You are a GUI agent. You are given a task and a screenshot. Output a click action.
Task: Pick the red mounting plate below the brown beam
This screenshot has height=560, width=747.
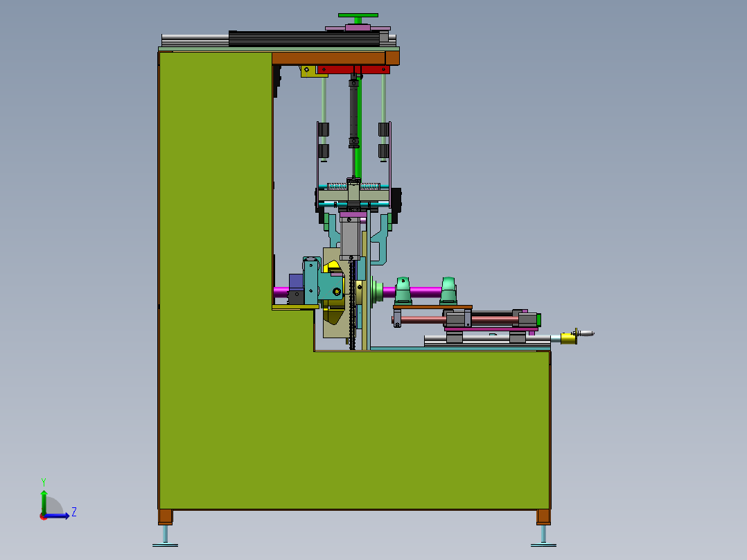(353, 69)
